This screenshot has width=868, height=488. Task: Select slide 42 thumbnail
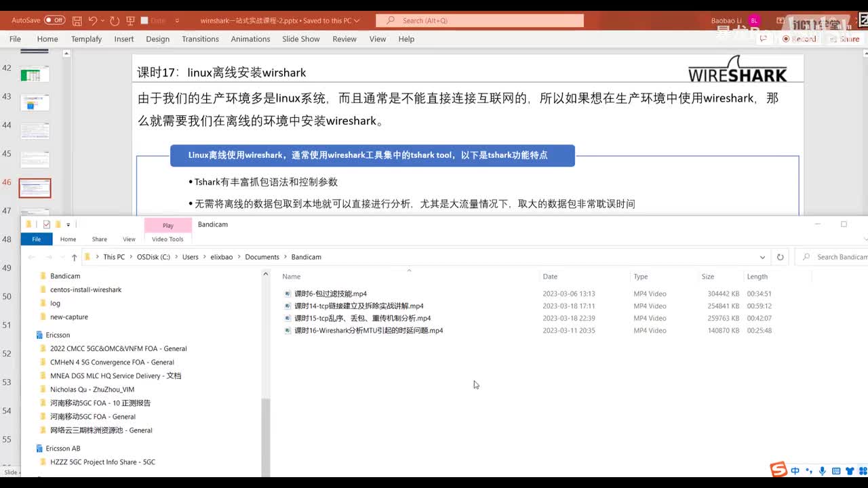(35, 75)
